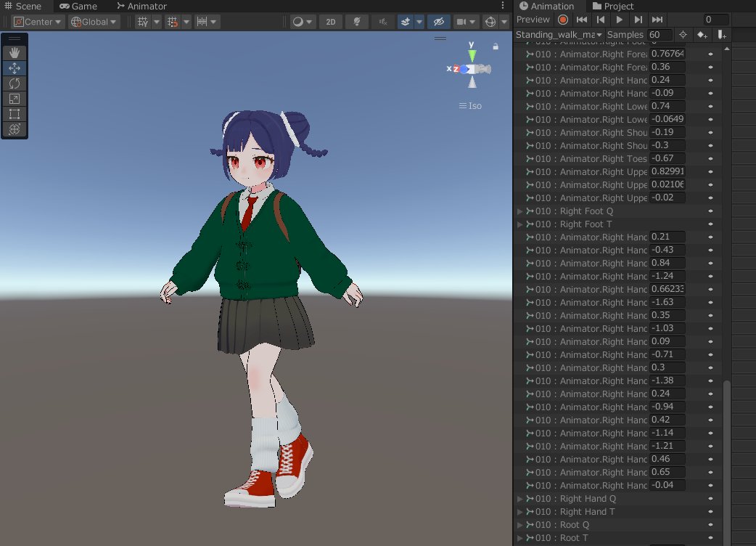Toggle the Preview button
This screenshot has width=756, height=546.
(x=533, y=20)
